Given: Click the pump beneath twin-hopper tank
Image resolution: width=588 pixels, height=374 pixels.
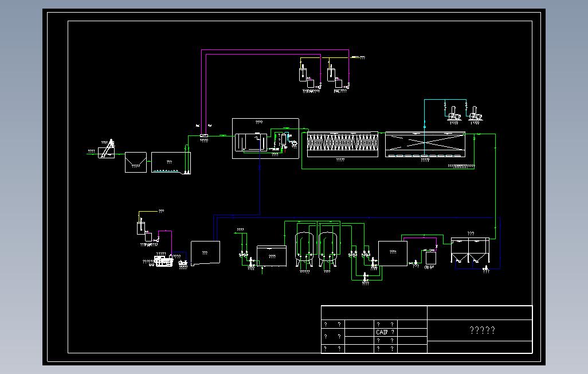Looking at the screenshot, I should click(485, 267).
